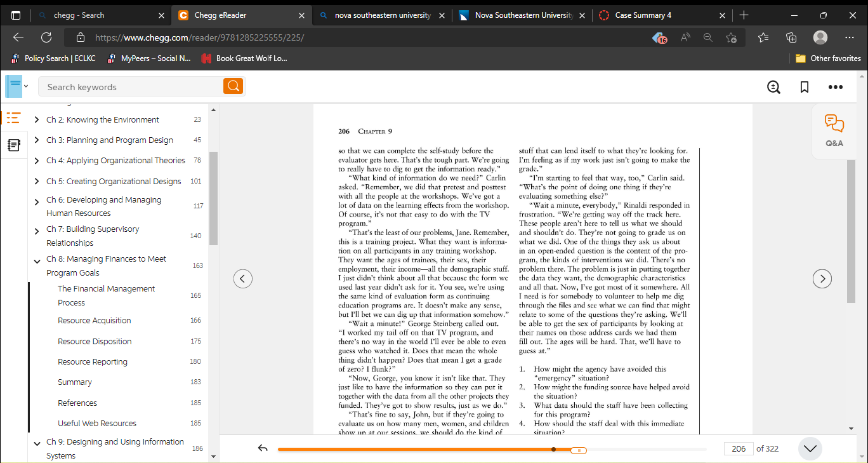
Task: Click the contents panel scroll-down arrow
Action: [x=213, y=455]
